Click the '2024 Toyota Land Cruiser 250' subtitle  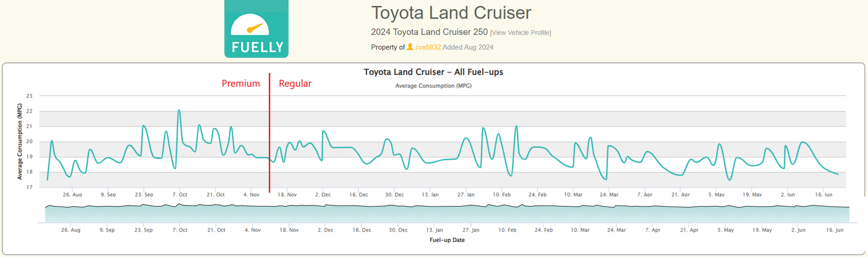[x=430, y=32]
